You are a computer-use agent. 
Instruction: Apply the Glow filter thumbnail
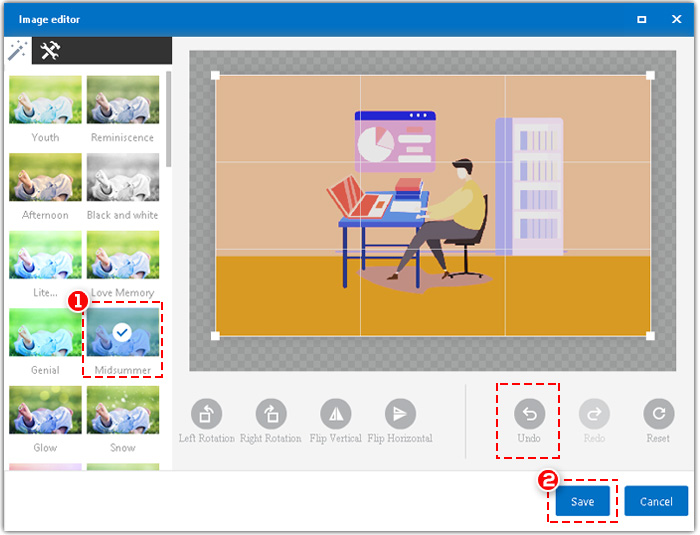[x=46, y=410]
